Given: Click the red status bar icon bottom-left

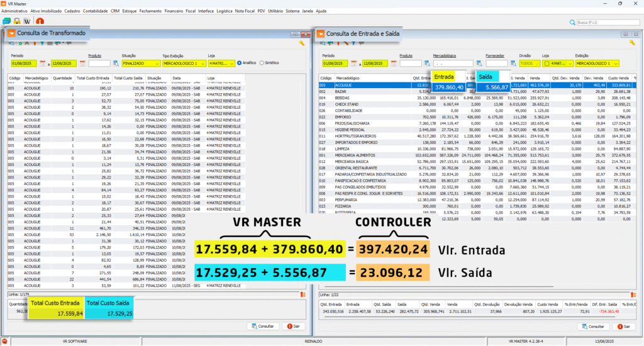Looking at the screenshot, I should click(4, 342).
